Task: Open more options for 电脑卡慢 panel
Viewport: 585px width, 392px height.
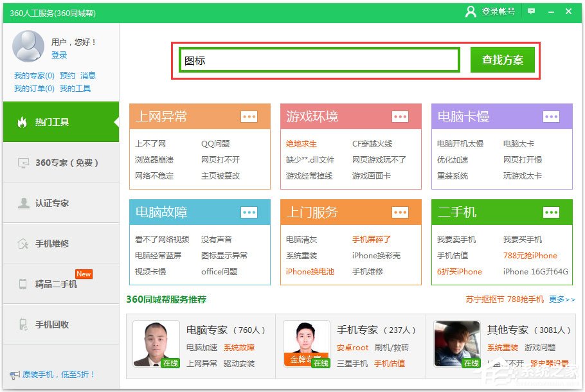Action: [x=551, y=118]
